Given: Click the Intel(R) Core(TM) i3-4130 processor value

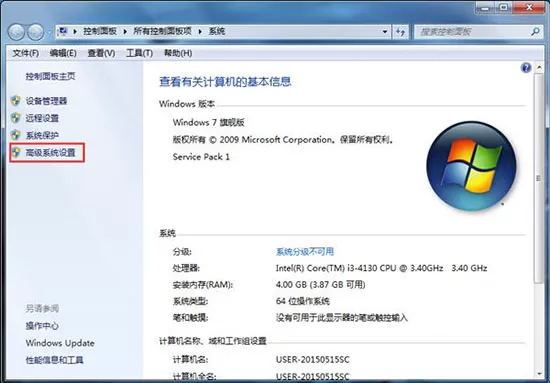Looking at the screenshot, I should coord(381,268).
